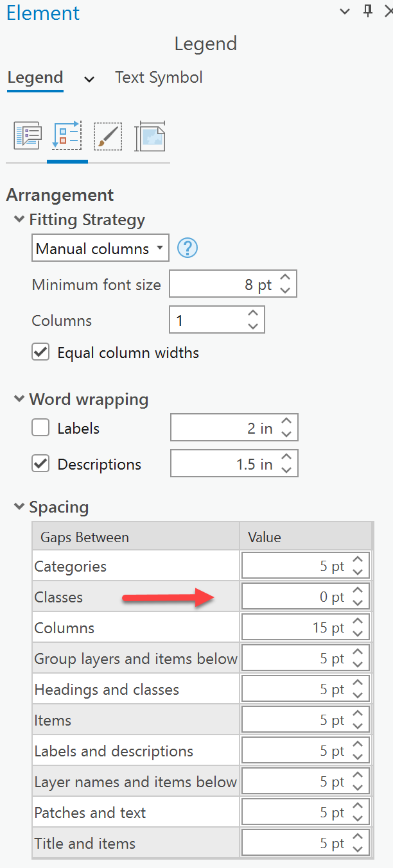Select the Arrangement icon tab

coord(67,137)
